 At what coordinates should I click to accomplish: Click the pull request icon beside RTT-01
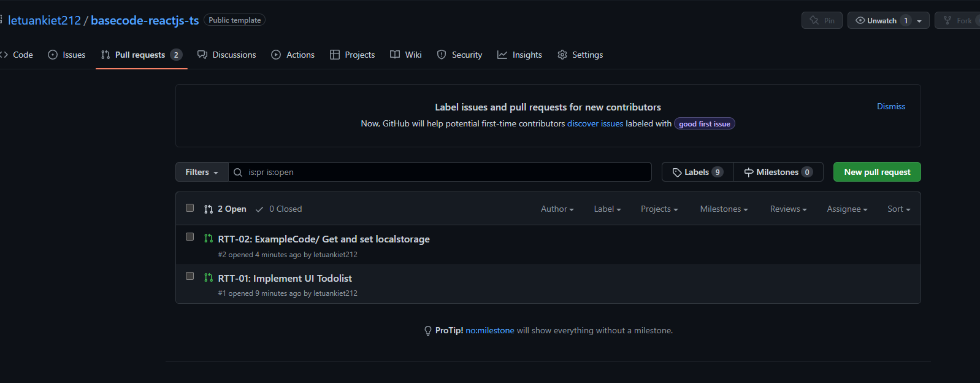pos(209,278)
